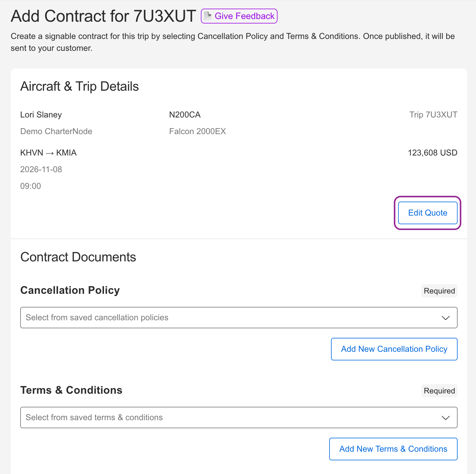Click the document icon beside Give Feedback

[x=208, y=16]
